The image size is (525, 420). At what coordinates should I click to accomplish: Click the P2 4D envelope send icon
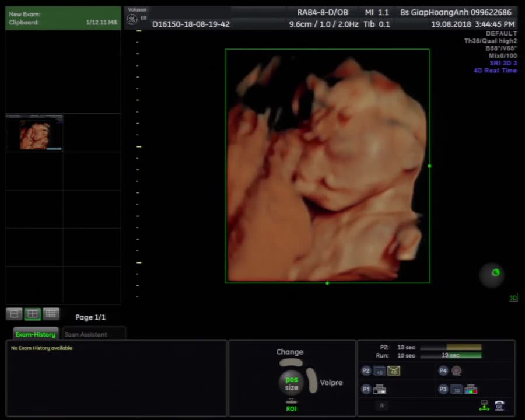394,371
